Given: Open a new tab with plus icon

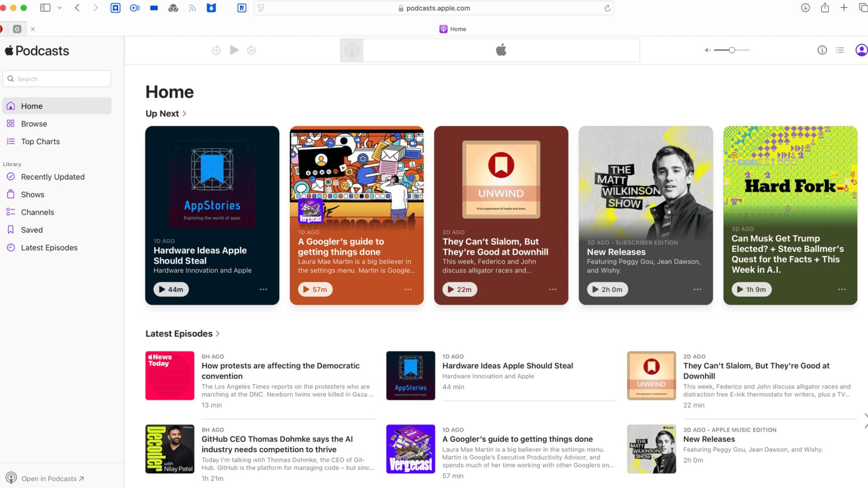Looking at the screenshot, I should click(x=844, y=8).
